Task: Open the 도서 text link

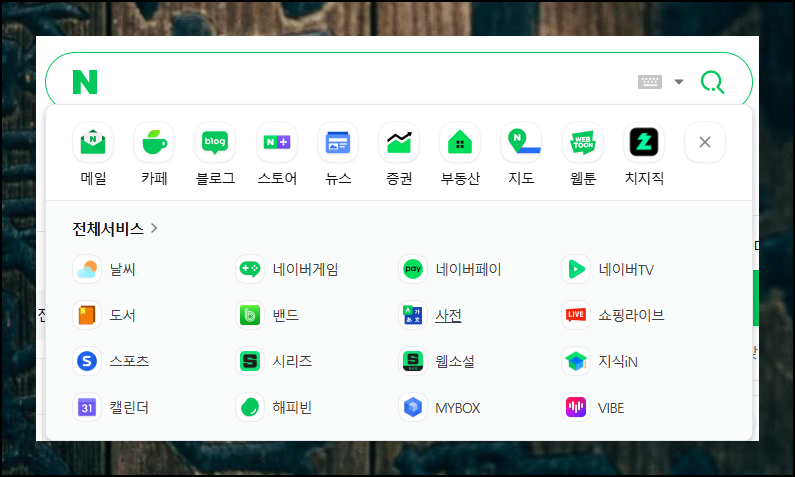Action: (x=123, y=316)
